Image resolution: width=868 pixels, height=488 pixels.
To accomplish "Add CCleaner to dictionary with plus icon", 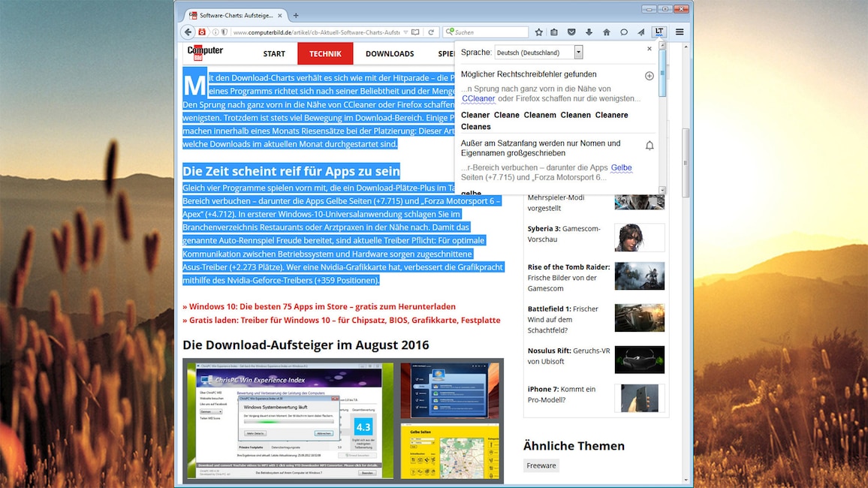I will 649,76.
